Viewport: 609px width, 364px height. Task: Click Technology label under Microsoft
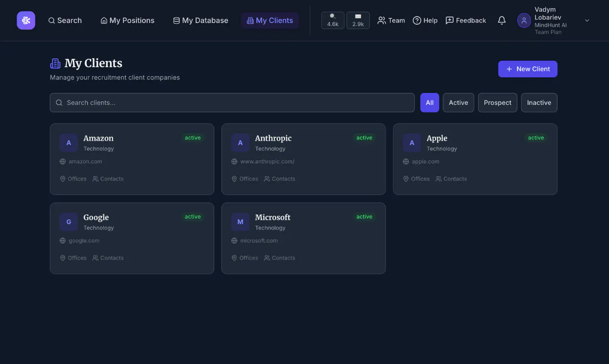270,228
